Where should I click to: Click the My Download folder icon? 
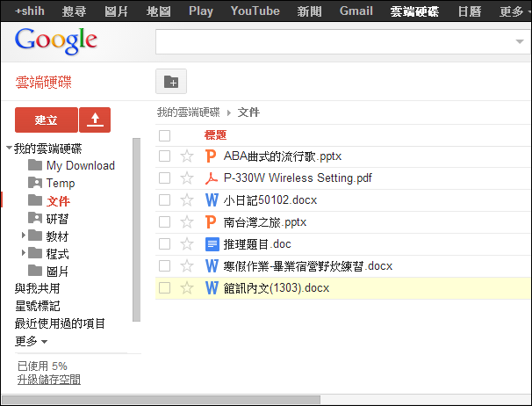pyautogui.click(x=35, y=165)
